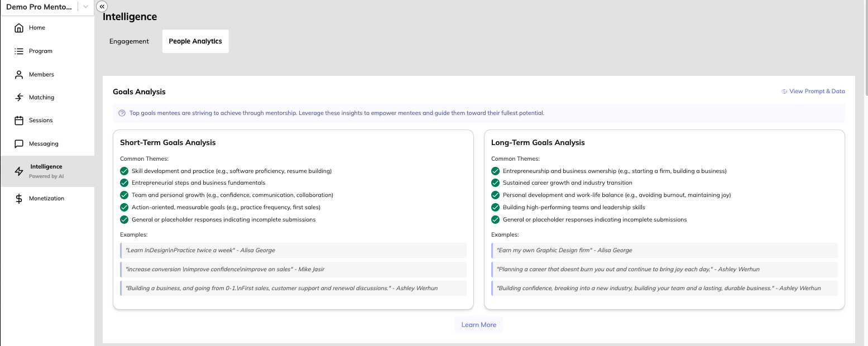Screen dimensions: 868x346
Task: Click the Messaging chat bubble icon
Action: pyautogui.click(x=19, y=144)
